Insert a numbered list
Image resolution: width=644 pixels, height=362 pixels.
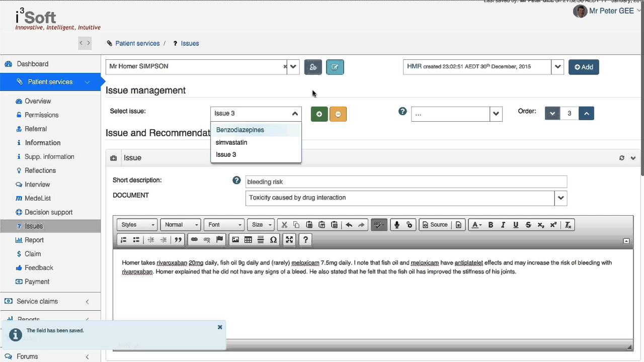pyautogui.click(x=123, y=240)
